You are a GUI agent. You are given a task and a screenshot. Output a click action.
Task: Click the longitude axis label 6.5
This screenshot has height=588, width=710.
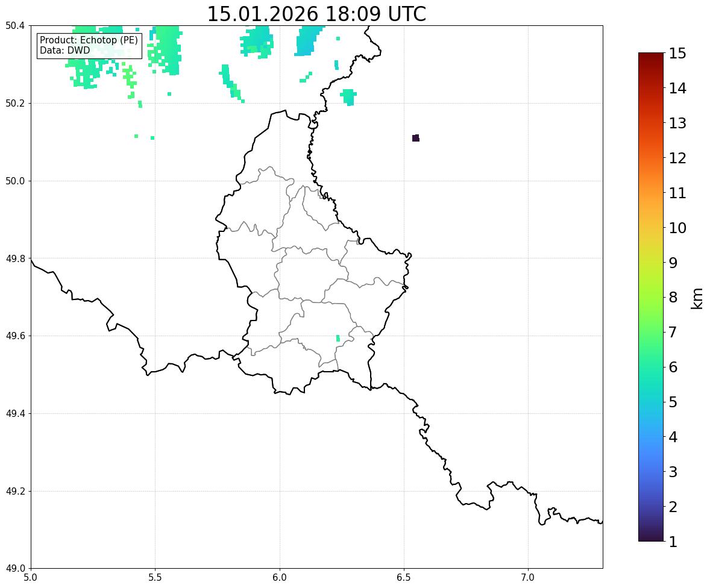pyautogui.click(x=404, y=578)
